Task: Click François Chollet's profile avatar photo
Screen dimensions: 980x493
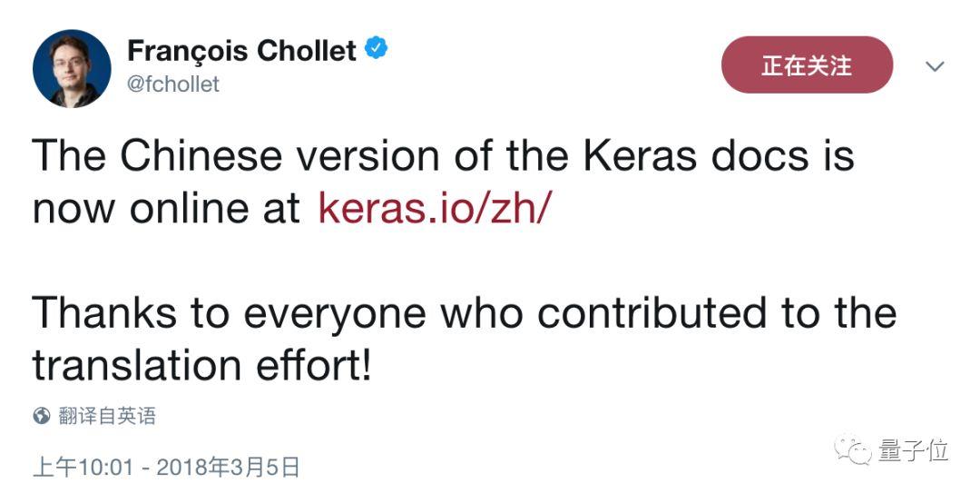Action: 72,68
